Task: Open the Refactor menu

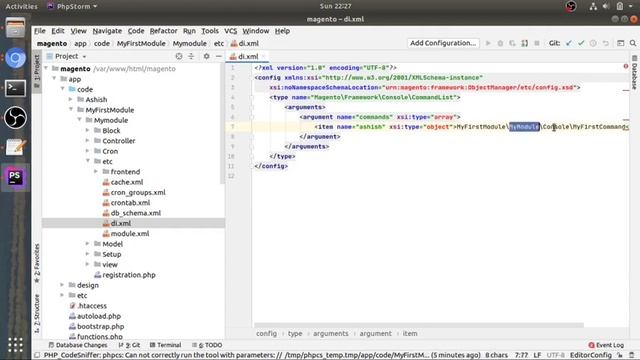Action: tap(163, 31)
